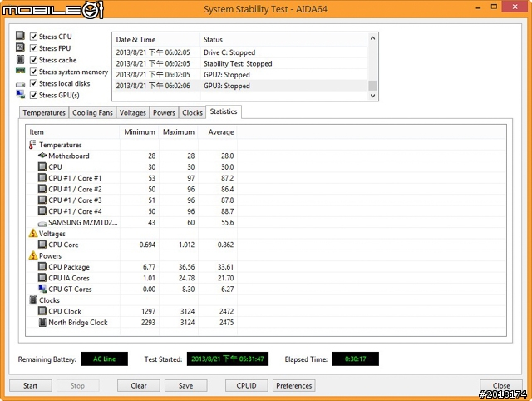Click the warning icon of Voltages group
Viewport: 532px width, 401px height.
pyautogui.click(x=33, y=233)
